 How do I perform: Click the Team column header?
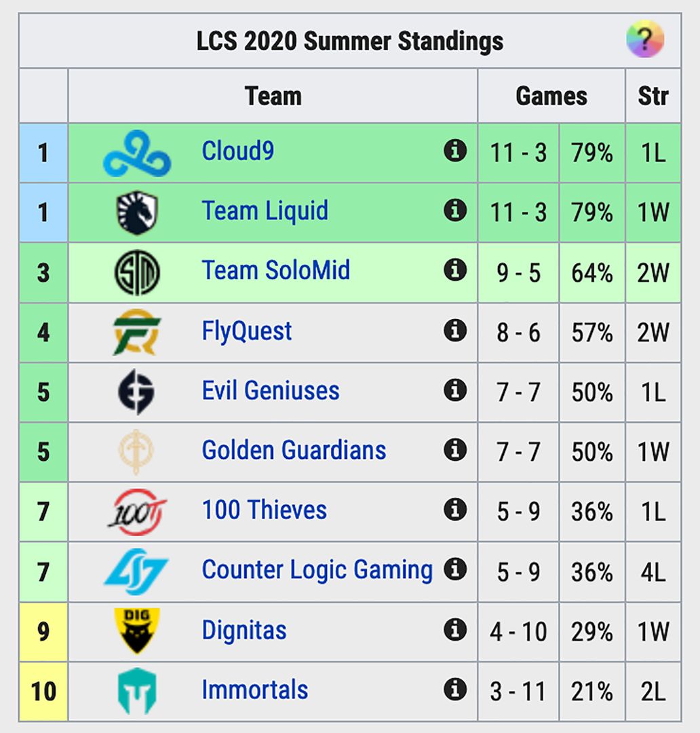tap(273, 96)
